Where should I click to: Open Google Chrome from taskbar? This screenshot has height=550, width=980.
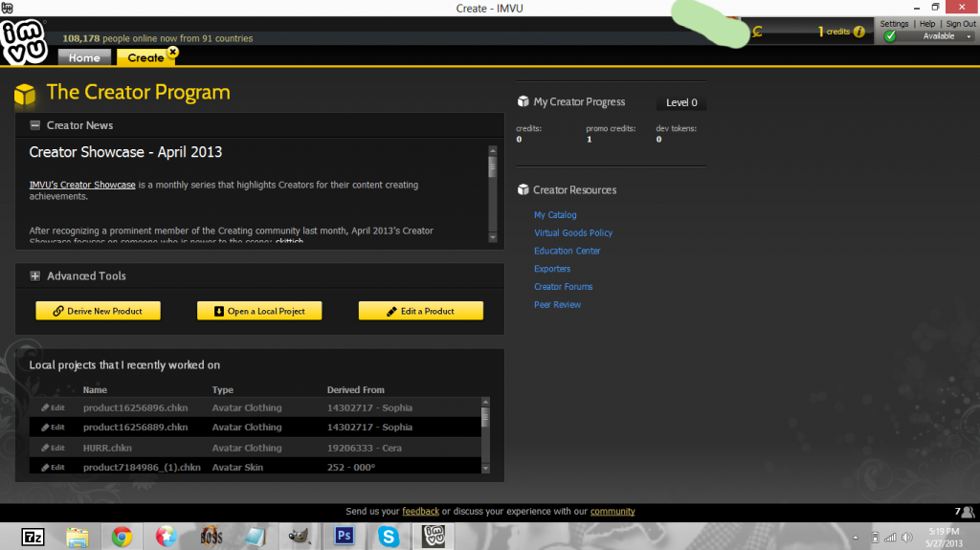(x=122, y=537)
